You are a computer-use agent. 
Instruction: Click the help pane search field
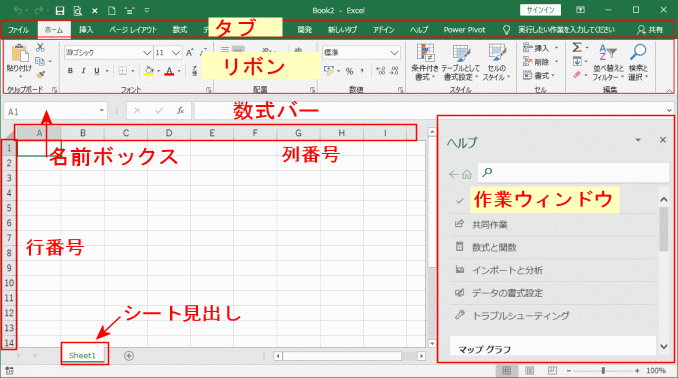[x=573, y=173]
